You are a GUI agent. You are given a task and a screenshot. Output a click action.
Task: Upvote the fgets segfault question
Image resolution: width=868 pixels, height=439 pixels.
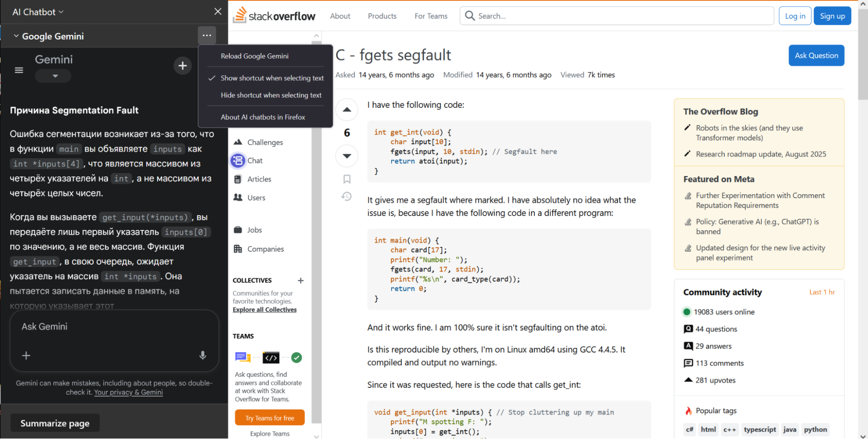tap(347, 110)
